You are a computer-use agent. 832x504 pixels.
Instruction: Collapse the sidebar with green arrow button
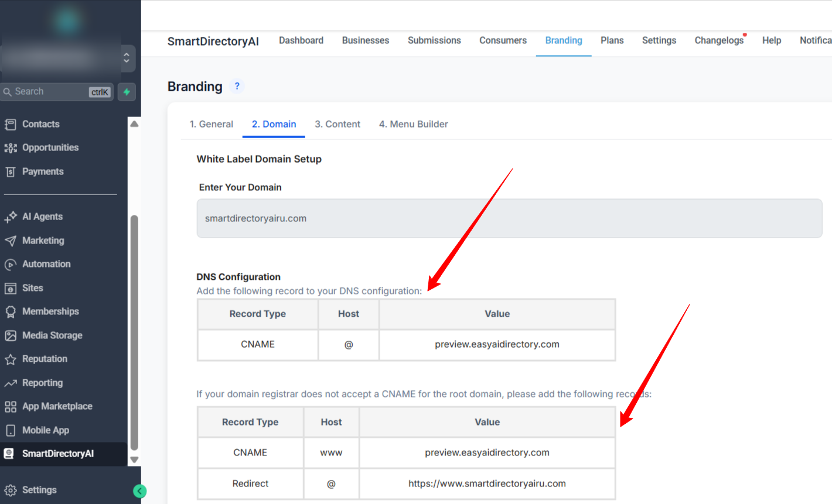tap(139, 491)
